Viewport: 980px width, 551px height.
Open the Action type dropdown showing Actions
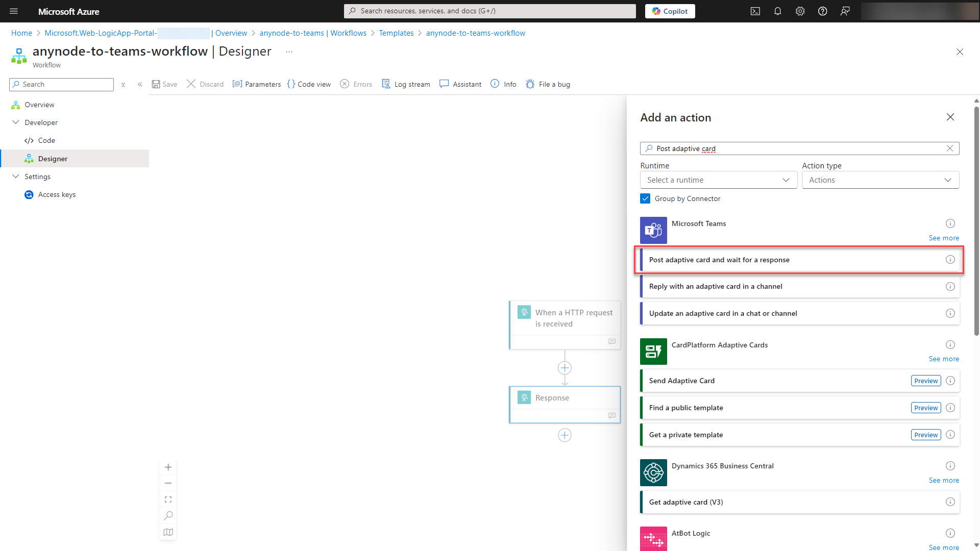point(880,180)
